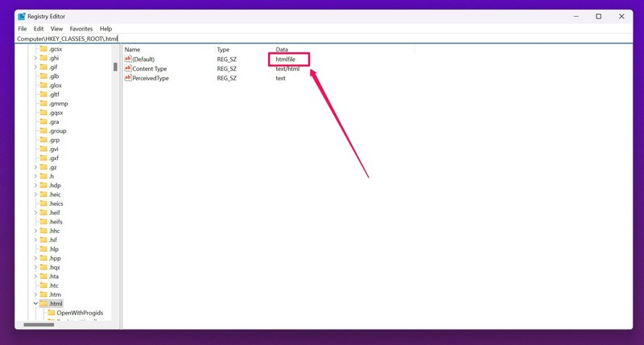
Task: Expand the .hdp key
Action: tap(35, 186)
